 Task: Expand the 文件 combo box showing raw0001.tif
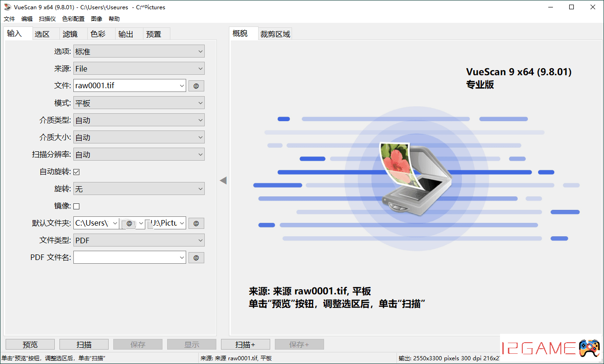point(182,86)
